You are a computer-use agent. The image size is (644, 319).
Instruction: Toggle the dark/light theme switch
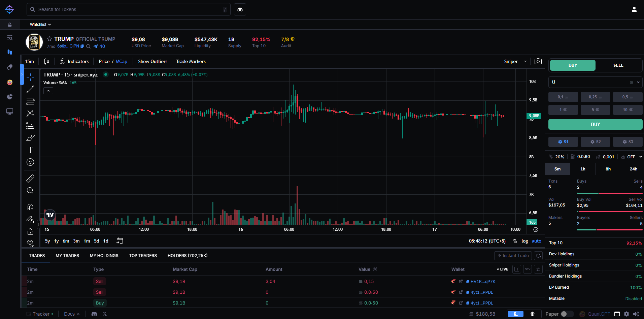pos(515,314)
